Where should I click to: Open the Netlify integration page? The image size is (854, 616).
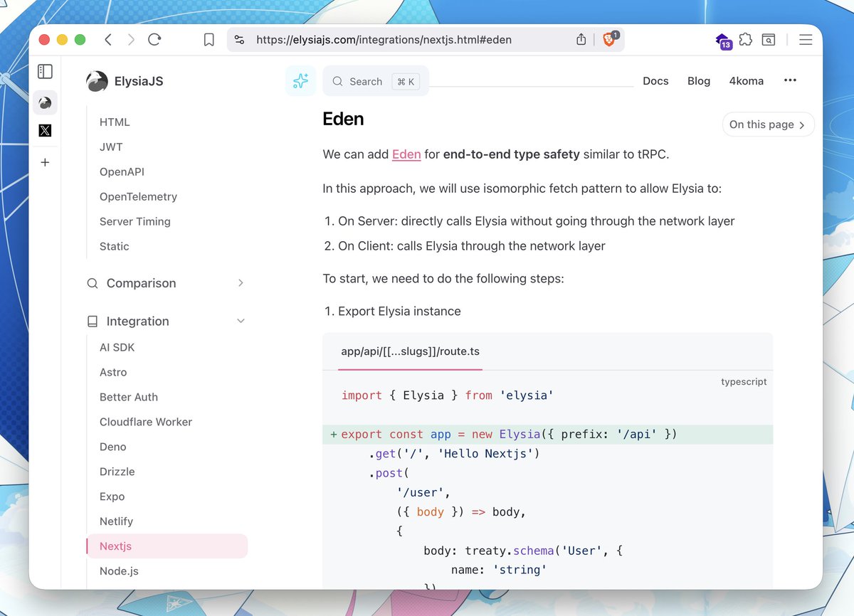coord(117,522)
